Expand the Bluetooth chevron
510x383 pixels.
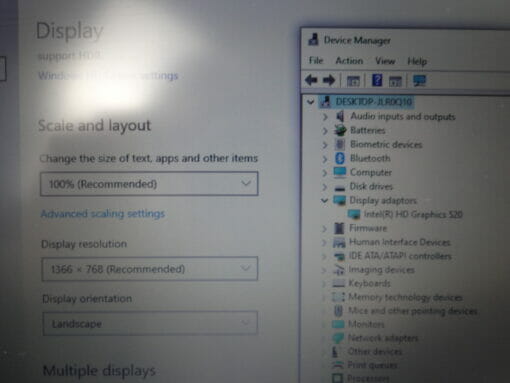click(324, 159)
